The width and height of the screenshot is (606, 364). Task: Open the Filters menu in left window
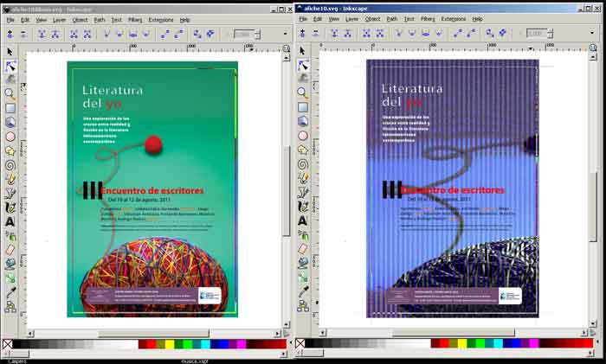pyautogui.click(x=136, y=18)
